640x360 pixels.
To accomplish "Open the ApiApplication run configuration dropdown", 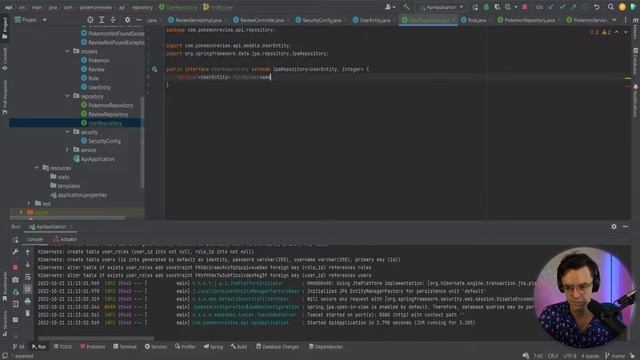I will click(x=441, y=7).
